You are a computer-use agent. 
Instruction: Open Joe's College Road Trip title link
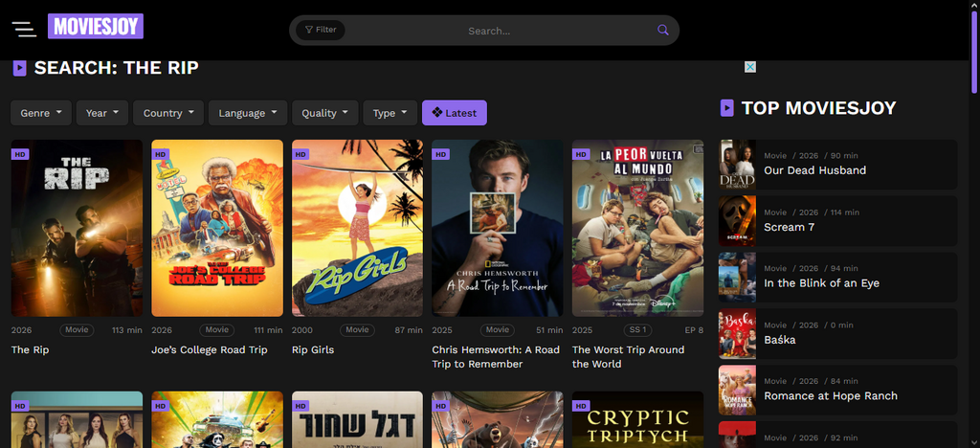209,349
